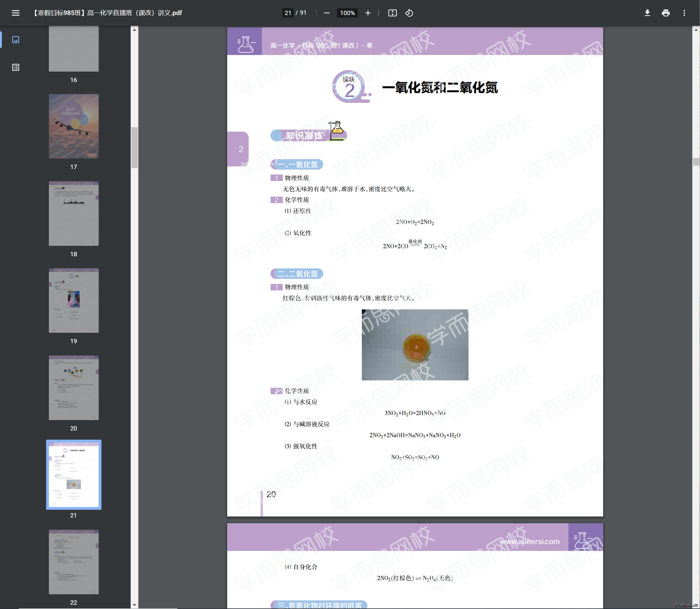The width and height of the screenshot is (700, 609).
Task: Download the PDF file
Action: click(647, 13)
